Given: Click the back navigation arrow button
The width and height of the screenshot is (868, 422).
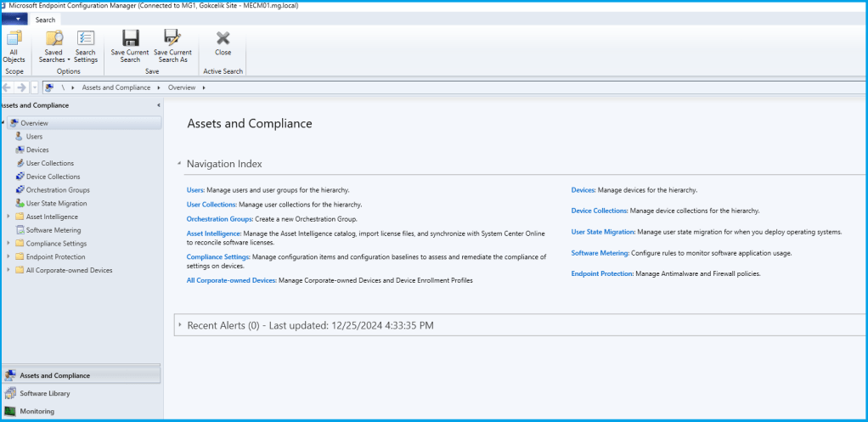Looking at the screenshot, I should pos(8,87).
